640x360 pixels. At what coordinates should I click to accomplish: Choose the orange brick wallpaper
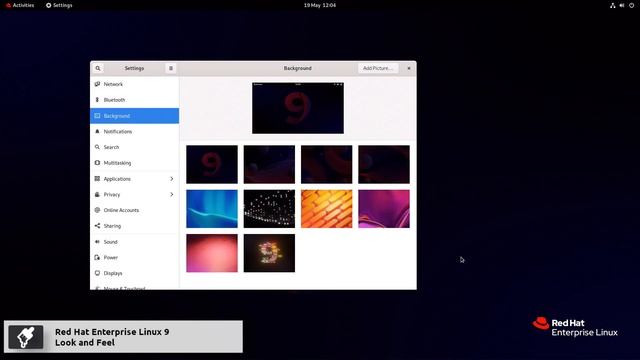point(327,209)
